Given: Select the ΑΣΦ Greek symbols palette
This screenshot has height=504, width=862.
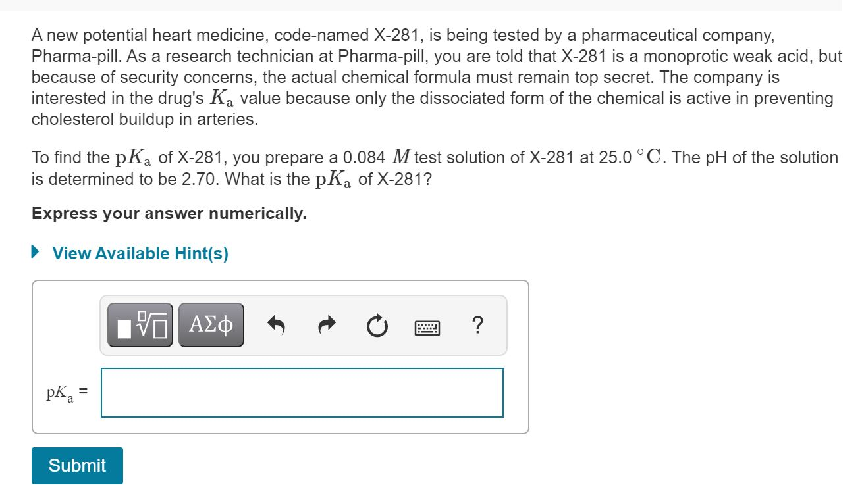Looking at the screenshot, I should 211,324.
